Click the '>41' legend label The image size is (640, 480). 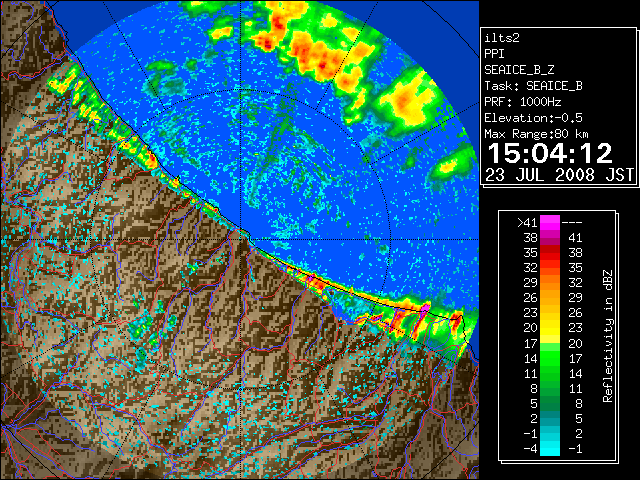point(527,222)
